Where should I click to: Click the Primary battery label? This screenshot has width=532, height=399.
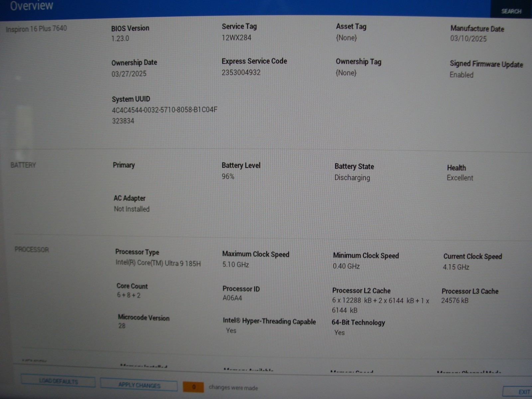[124, 165]
